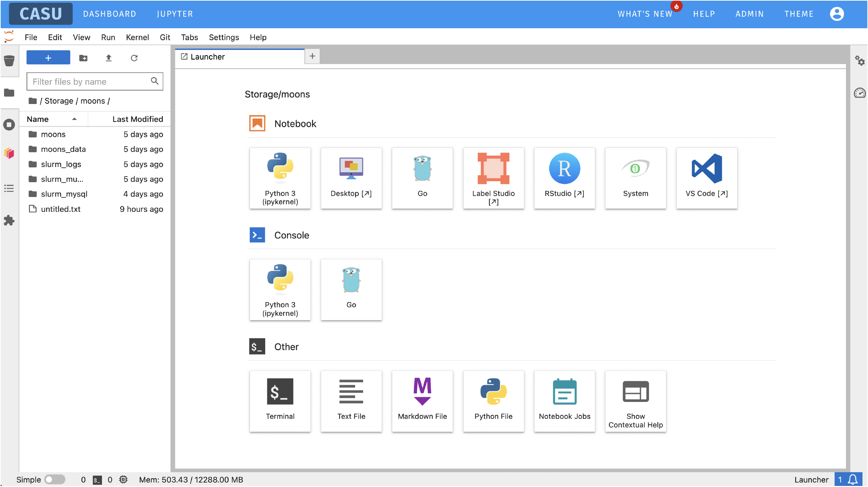Toggle Simple mode switch

point(55,479)
